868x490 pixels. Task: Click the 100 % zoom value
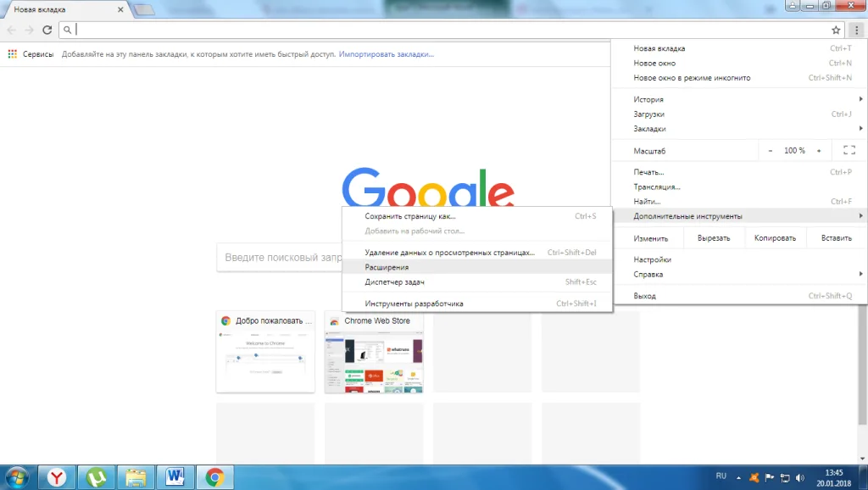pyautogui.click(x=794, y=151)
